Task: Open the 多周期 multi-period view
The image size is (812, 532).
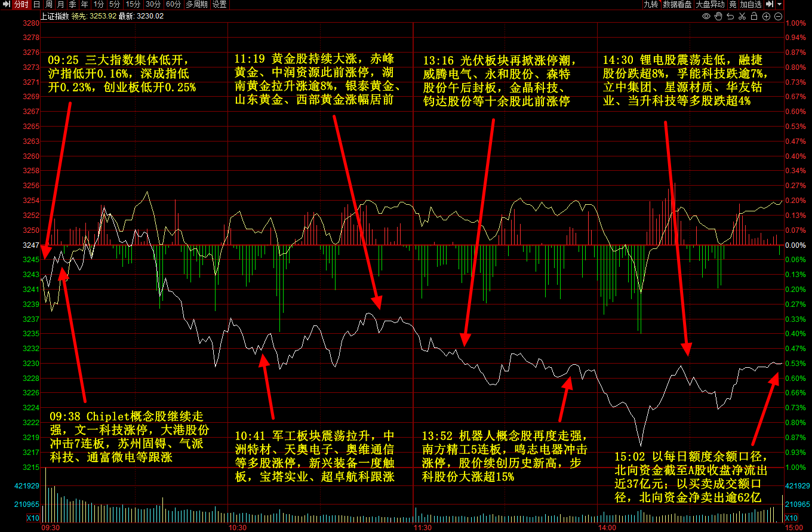Action: pyautogui.click(x=196, y=4)
